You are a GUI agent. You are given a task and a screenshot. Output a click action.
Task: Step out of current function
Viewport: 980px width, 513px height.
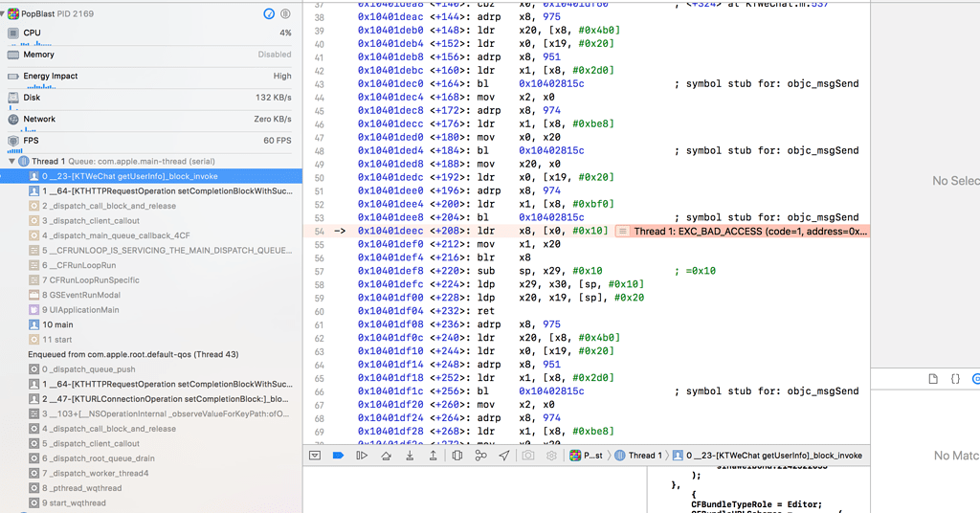pos(433,456)
